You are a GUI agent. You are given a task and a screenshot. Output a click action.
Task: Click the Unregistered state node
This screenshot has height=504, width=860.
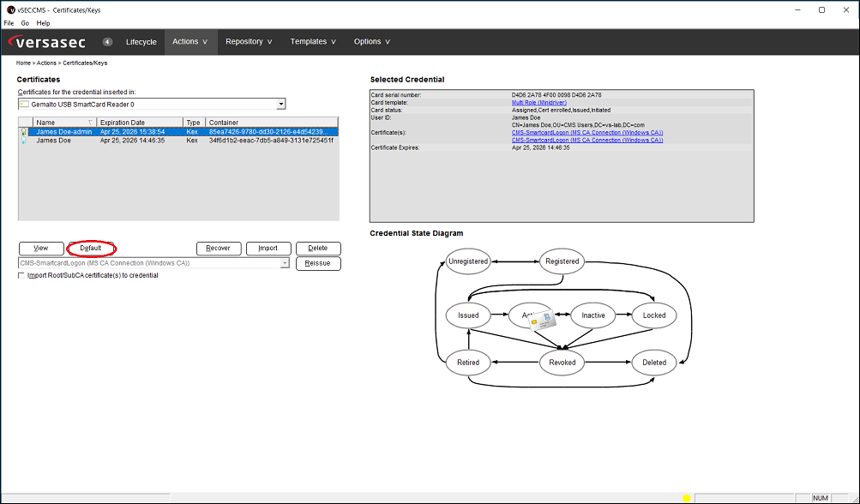point(468,261)
